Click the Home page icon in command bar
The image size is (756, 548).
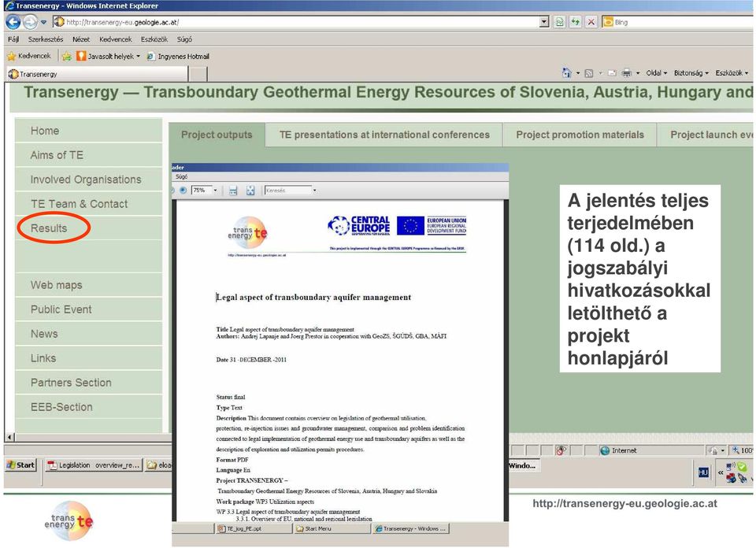click(x=566, y=72)
